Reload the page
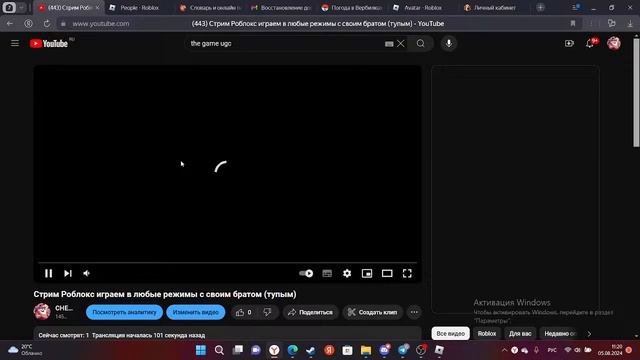The height and width of the screenshot is (360, 640). point(47,24)
